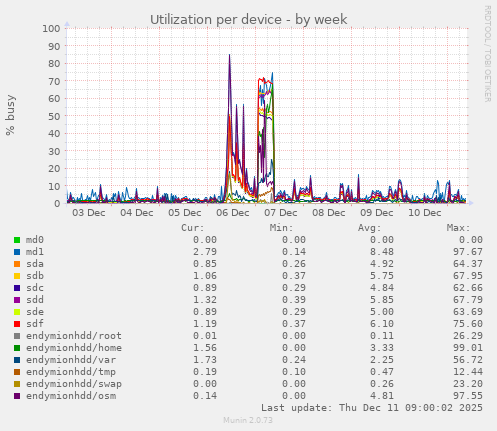Click the 09 Dec axis label

click(x=377, y=213)
